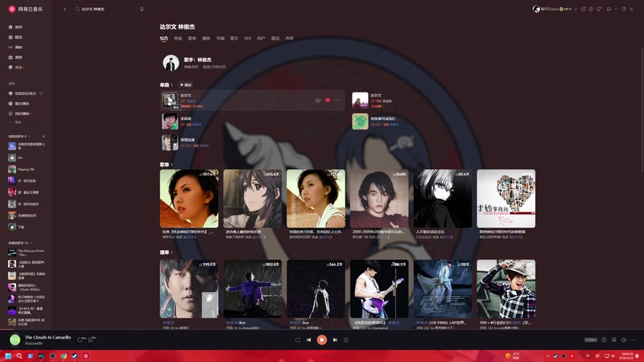
Task: Open The Rescue playlist in the sidebar
Action: click(x=27, y=253)
